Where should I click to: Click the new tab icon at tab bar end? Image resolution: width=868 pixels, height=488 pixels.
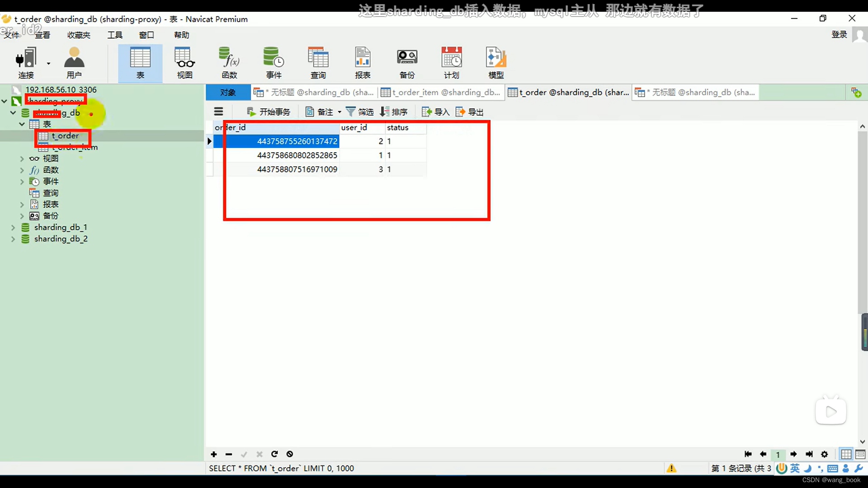(856, 92)
